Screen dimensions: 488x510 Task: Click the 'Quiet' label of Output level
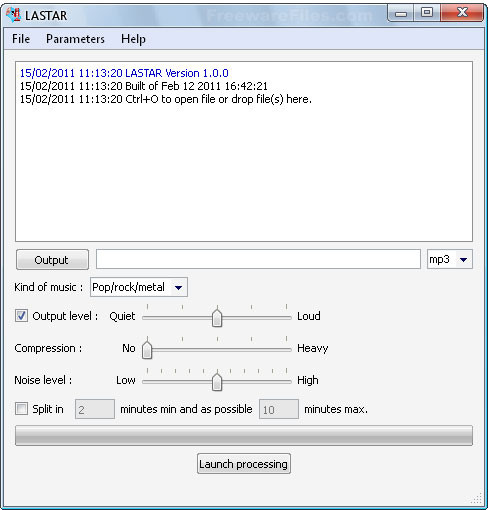coord(122,316)
